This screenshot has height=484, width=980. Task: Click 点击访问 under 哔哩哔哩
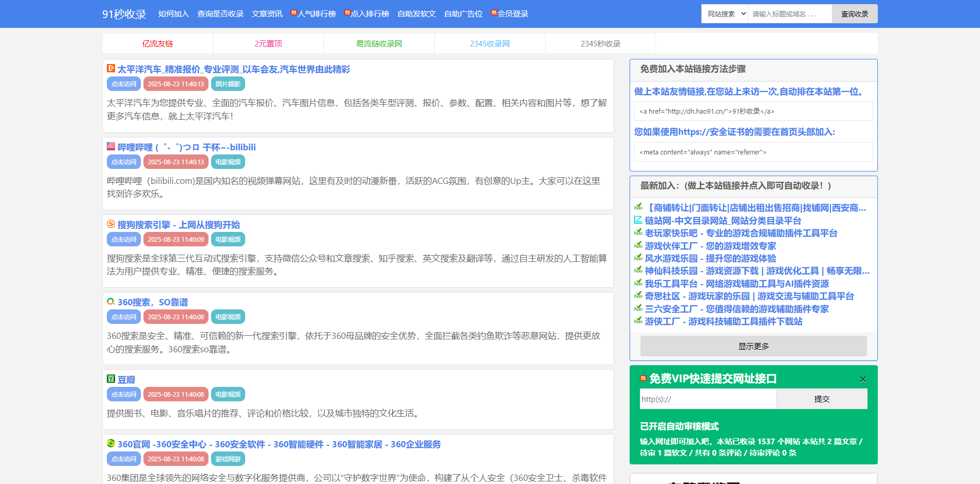coord(124,162)
